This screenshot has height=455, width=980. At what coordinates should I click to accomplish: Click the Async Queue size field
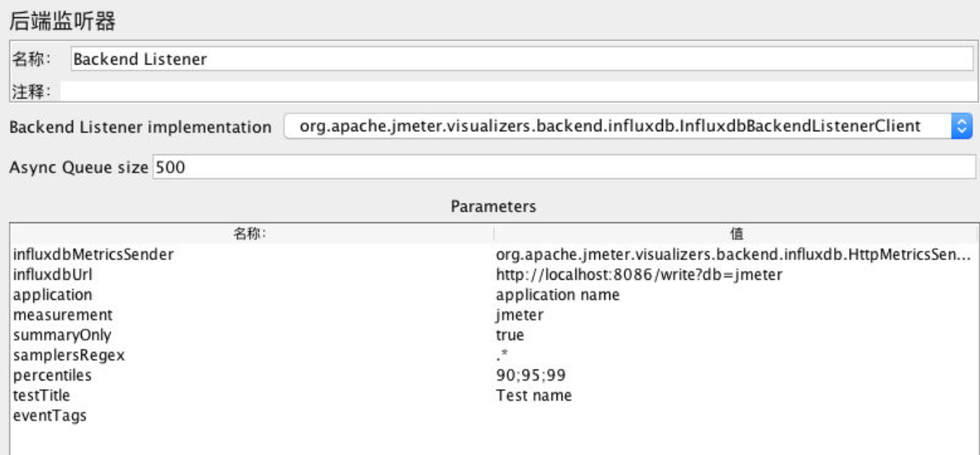point(563,167)
